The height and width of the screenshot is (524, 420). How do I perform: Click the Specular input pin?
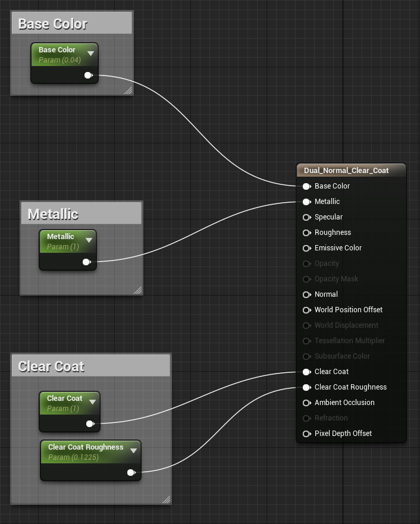[x=307, y=217]
